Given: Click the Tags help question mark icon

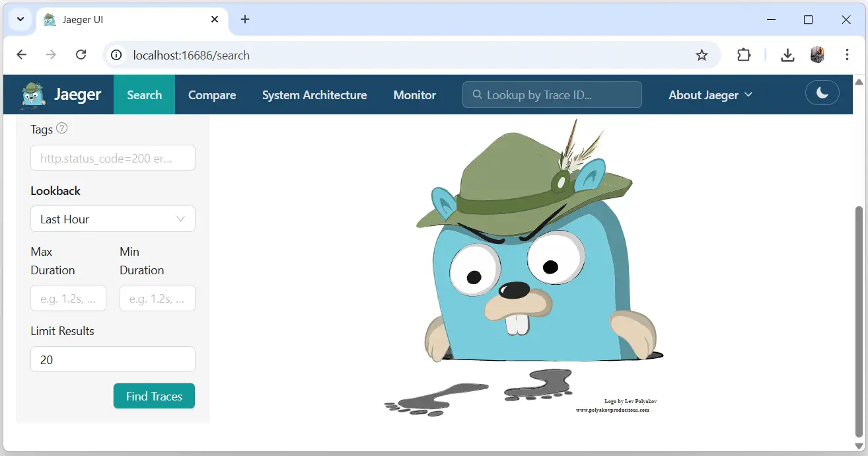Looking at the screenshot, I should tap(62, 129).
